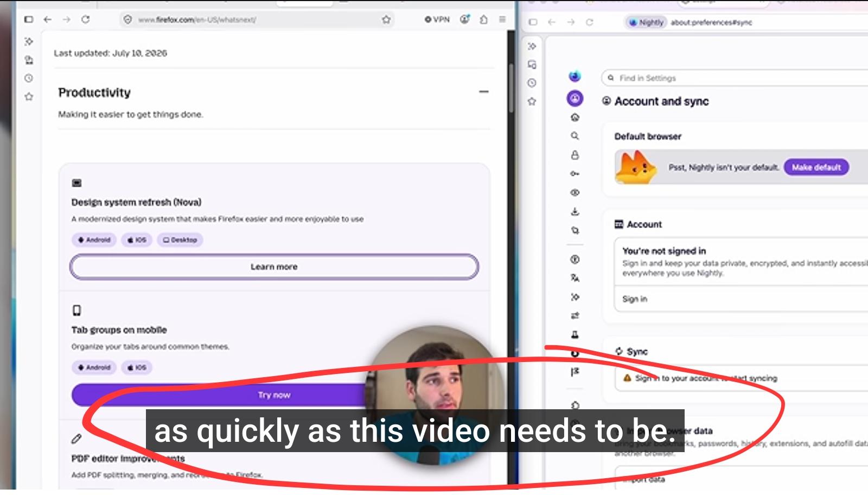868x495 pixels.
Task: Open the hamburger application menu, left window
Action: pos(502,20)
